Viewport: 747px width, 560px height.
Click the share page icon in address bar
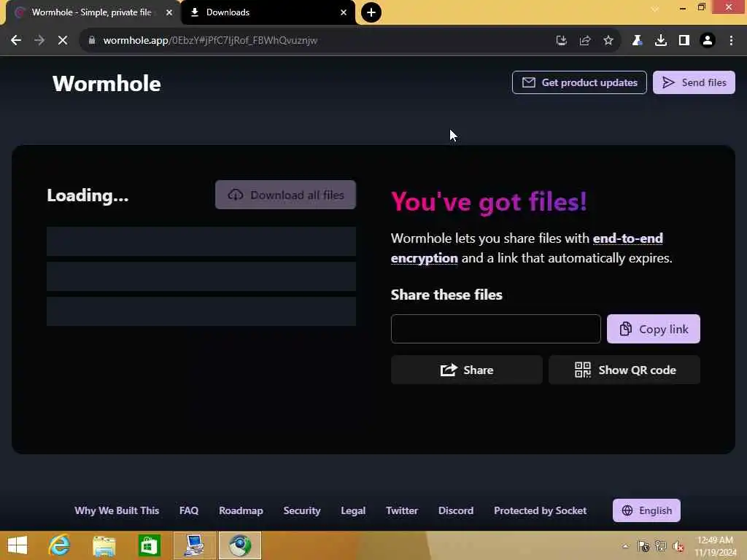click(x=585, y=41)
